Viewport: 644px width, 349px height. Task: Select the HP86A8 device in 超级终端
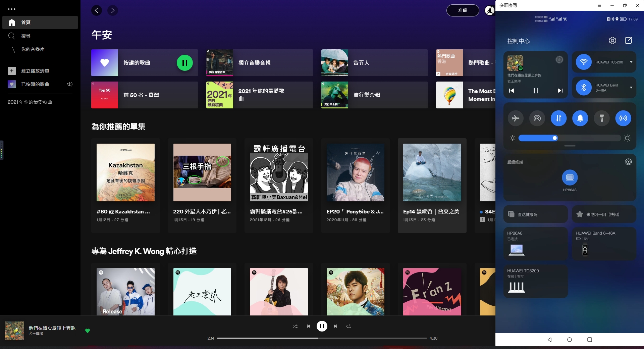pos(570,177)
